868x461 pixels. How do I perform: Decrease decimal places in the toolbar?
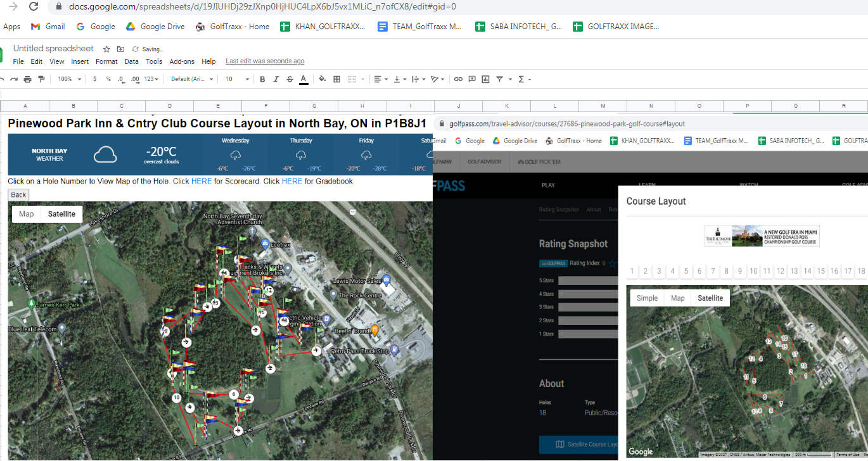click(x=121, y=79)
